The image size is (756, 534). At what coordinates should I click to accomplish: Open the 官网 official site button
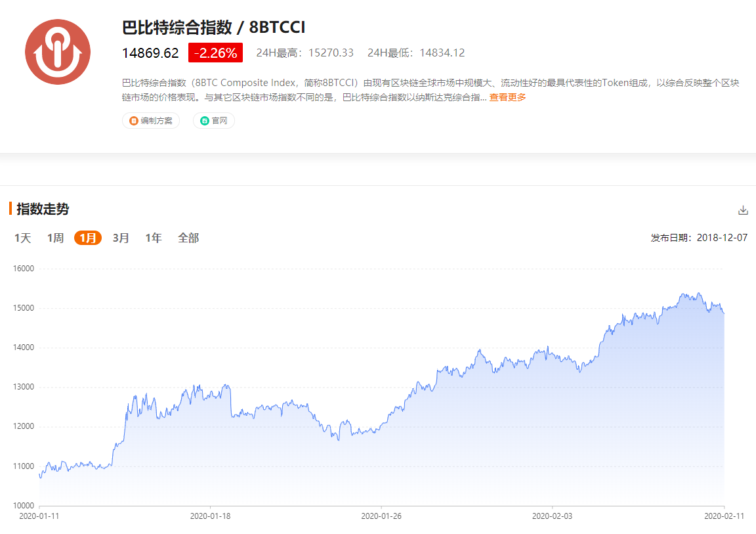(213, 121)
